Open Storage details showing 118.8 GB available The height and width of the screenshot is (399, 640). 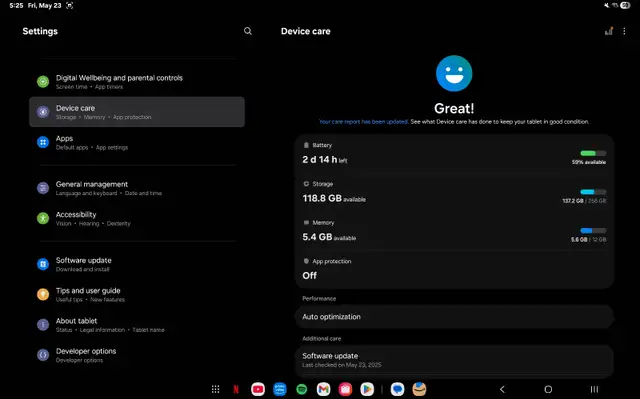tap(454, 193)
